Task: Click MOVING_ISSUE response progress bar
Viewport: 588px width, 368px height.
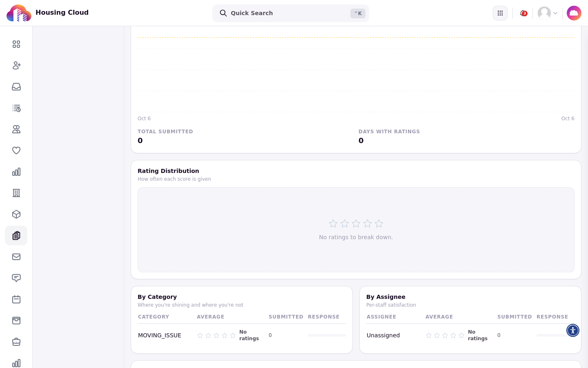Action: [x=327, y=335]
